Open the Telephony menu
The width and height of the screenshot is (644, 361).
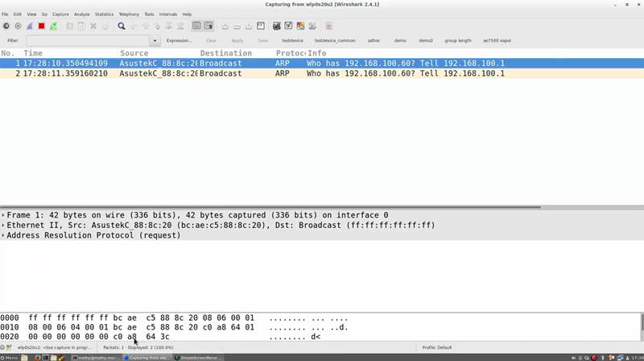tap(129, 14)
